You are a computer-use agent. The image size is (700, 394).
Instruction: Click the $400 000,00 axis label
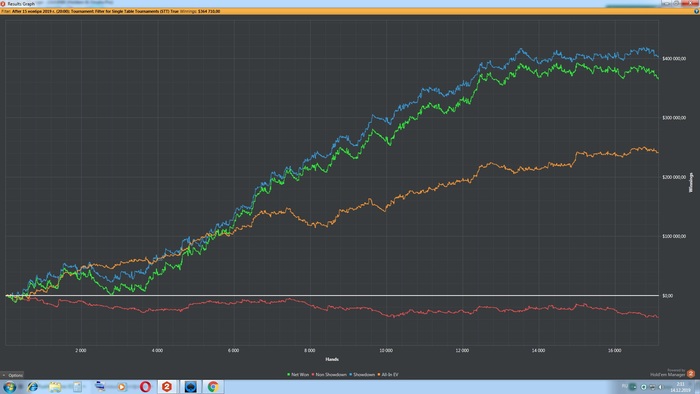(x=674, y=59)
